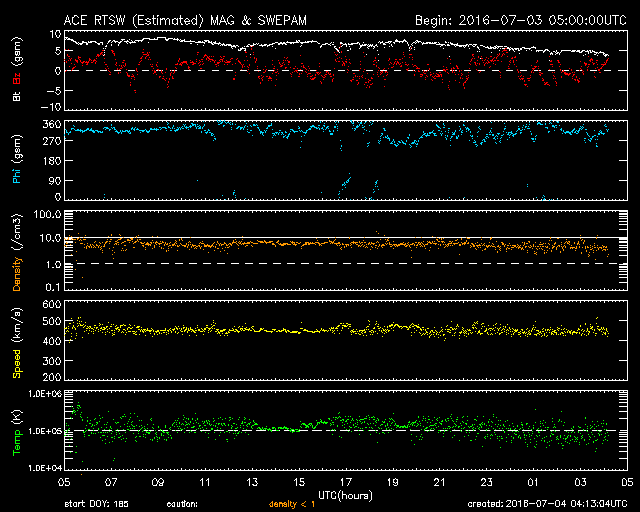Image resolution: width=640 pixels, height=512 pixels.
Task: Click the Begin date timestamp at top right
Action: click(520, 19)
